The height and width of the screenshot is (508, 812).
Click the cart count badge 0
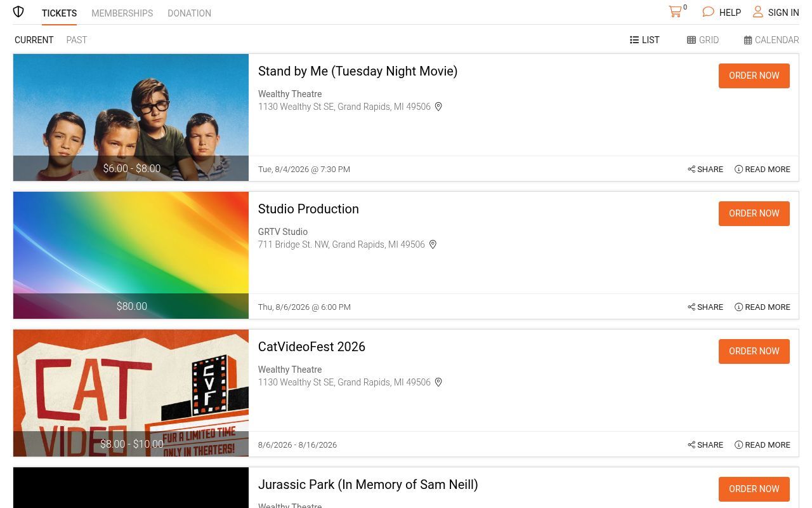click(x=685, y=8)
